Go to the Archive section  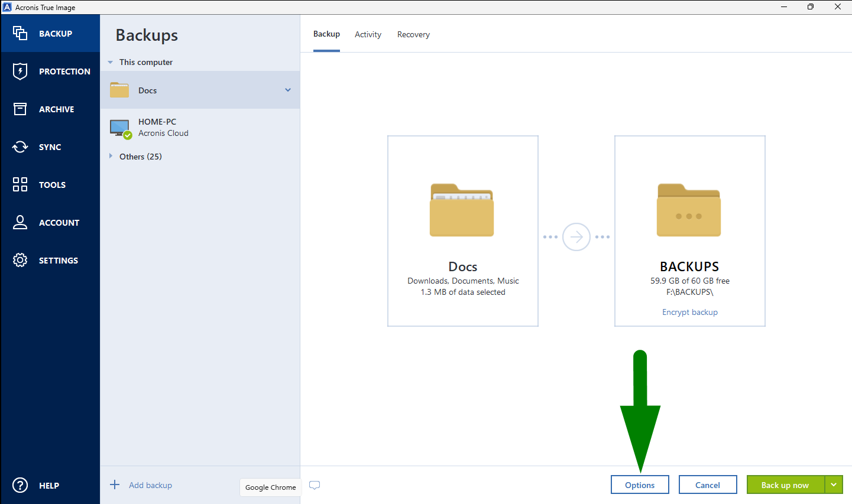50,109
